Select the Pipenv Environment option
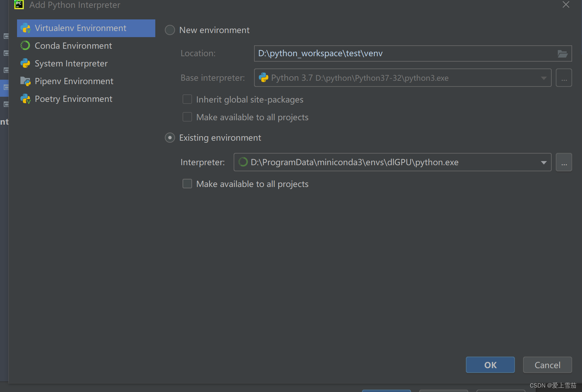Viewport: 582px width, 392px height. pyautogui.click(x=74, y=81)
